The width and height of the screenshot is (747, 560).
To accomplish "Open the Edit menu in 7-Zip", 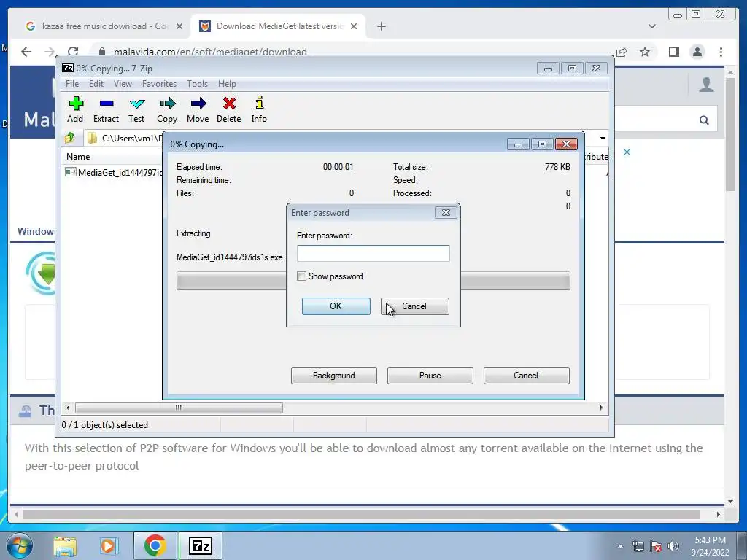I will point(96,84).
